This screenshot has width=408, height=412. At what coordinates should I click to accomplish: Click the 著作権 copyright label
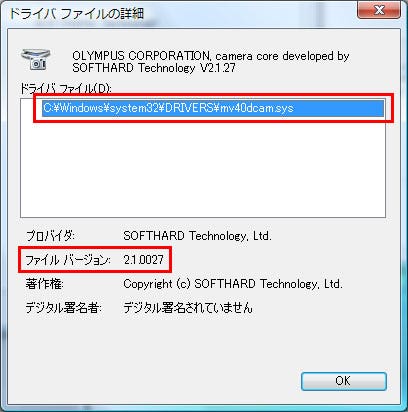click(44, 284)
